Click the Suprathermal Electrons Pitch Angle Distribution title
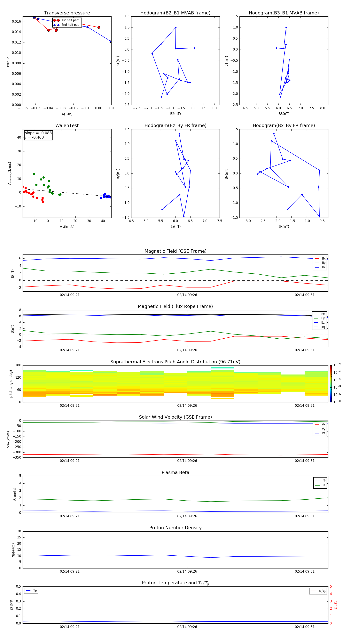 pos(175,362)
